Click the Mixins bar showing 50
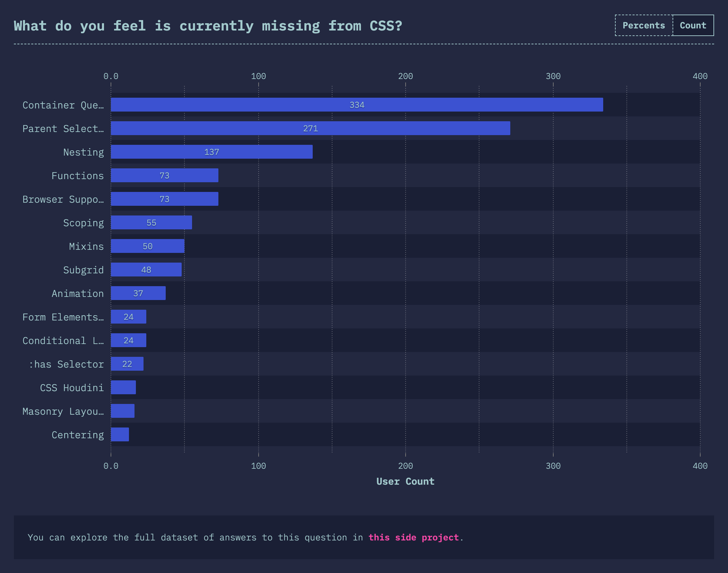Image resolution: width=728 pixels, height=573 pixels. 147,246
